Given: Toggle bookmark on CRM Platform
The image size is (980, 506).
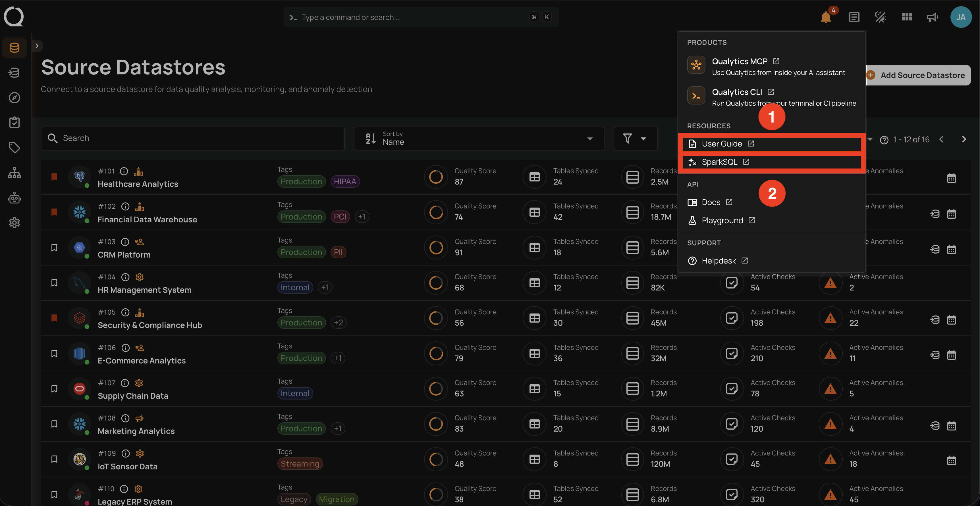Looking at the screenshot, I should coord(54,248).
